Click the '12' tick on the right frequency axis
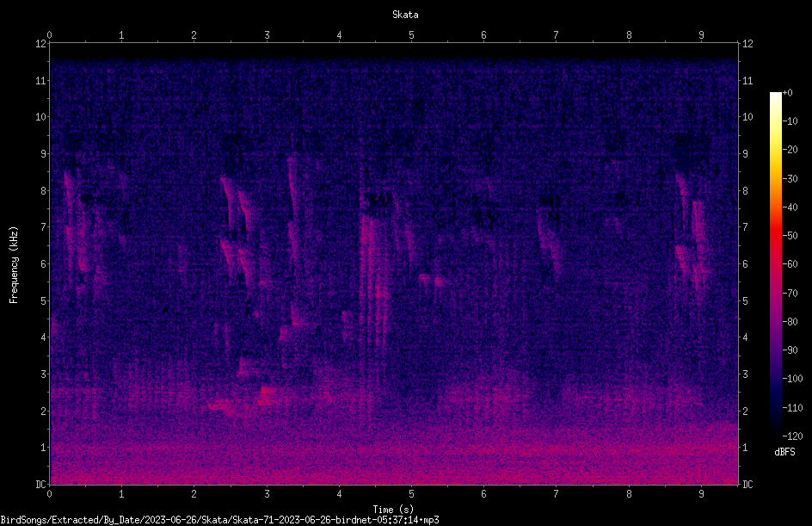The image size is (812, 526). click(x=747, y=44)
